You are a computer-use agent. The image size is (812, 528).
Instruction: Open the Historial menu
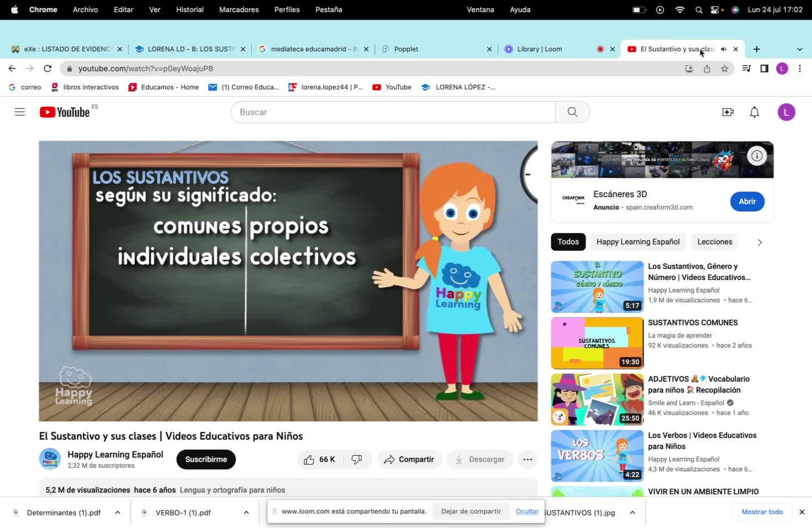coord(189,9)
